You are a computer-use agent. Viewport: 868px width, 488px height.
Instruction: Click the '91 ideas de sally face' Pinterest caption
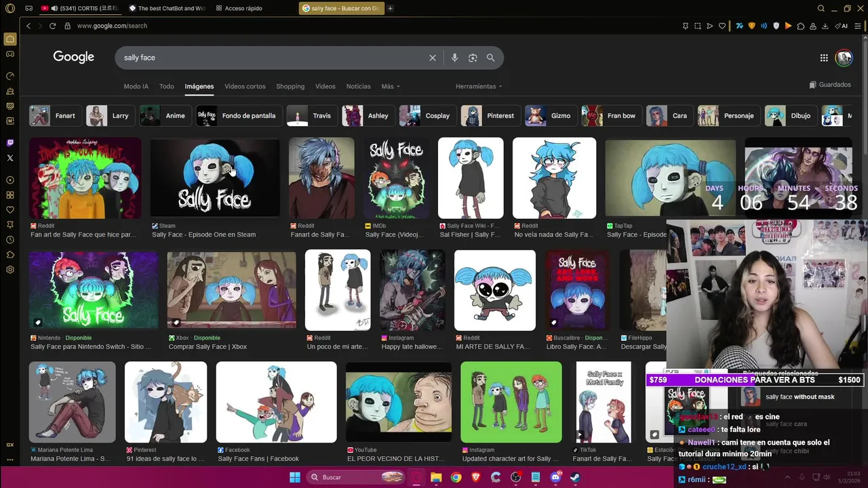click(x=165, y=459)
